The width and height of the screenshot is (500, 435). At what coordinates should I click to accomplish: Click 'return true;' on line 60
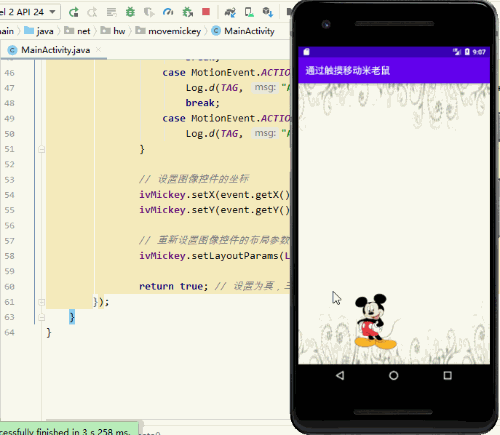pyautogui.click(x=174, y=286)
